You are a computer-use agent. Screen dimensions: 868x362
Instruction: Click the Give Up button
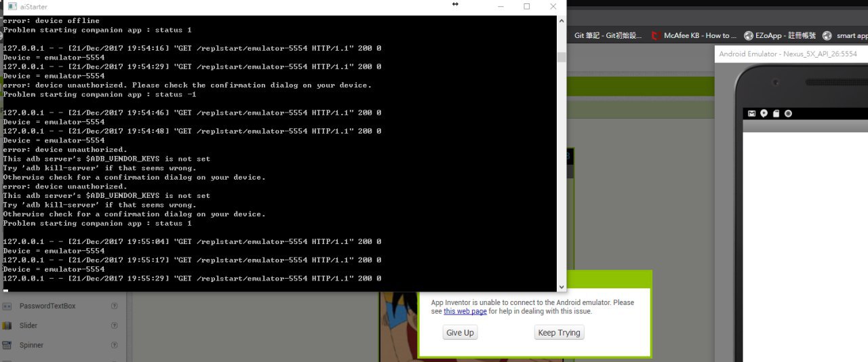460,333
